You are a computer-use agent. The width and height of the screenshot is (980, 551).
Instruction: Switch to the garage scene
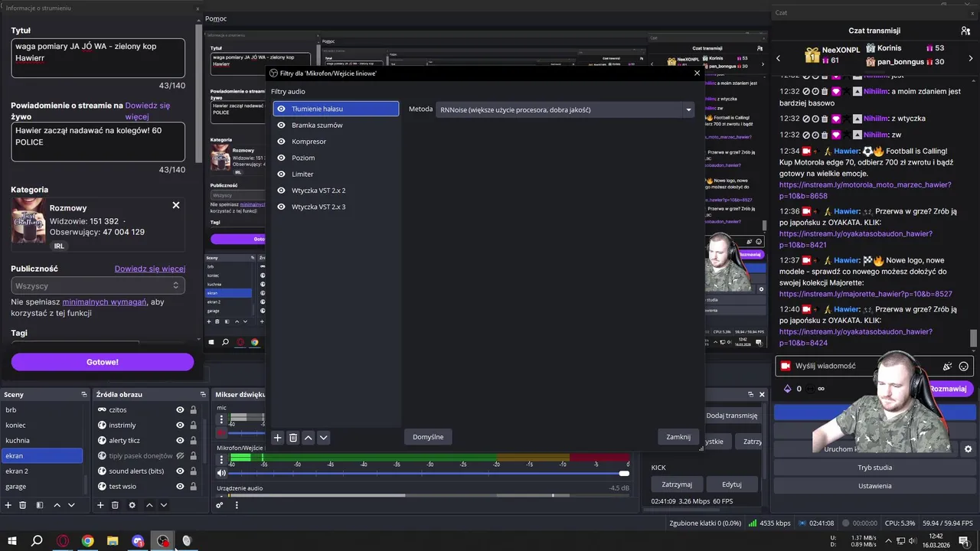click(x=42, y=487)
